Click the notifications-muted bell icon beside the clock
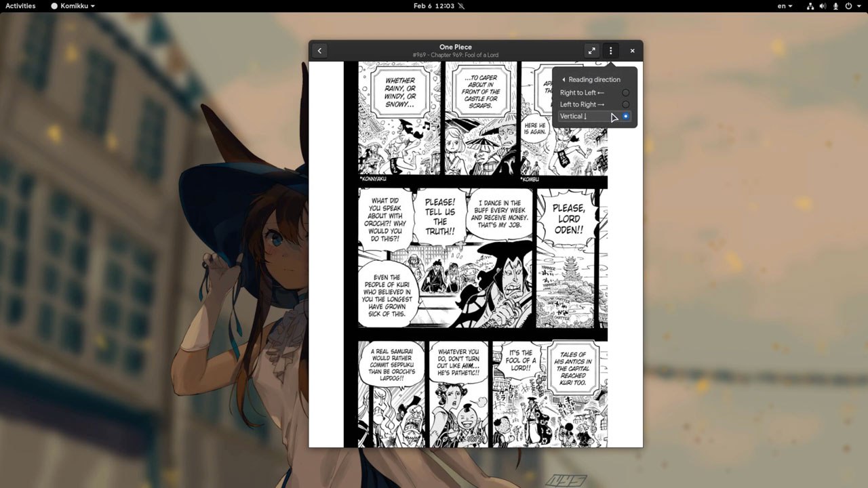Screen dimensions: 868x488 462,6
